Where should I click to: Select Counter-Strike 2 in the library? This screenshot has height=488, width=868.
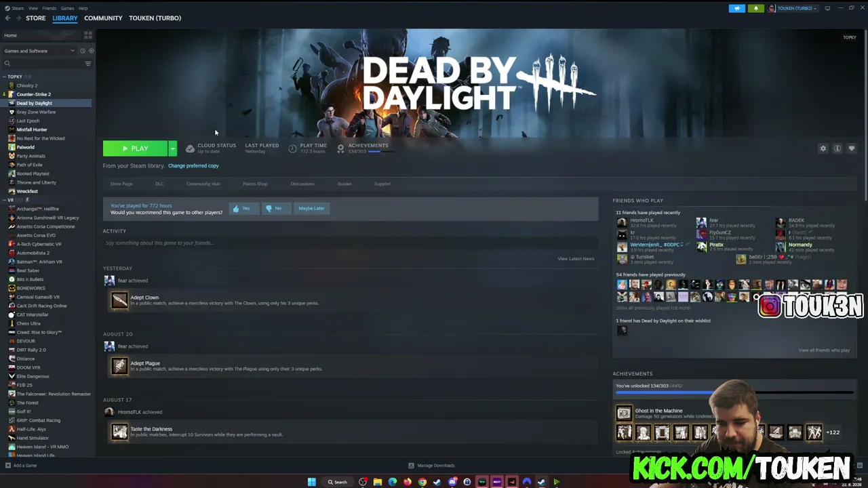point(34,94)
